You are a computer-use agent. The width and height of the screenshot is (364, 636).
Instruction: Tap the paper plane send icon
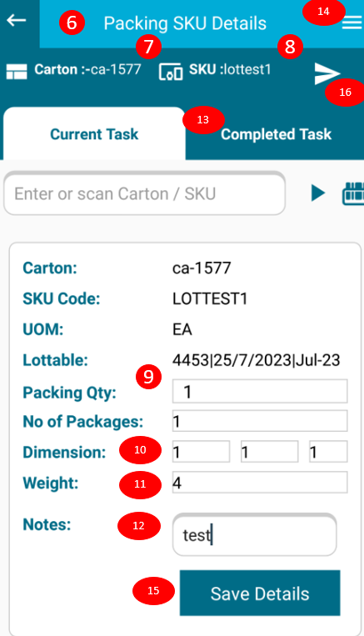(327, 74)
